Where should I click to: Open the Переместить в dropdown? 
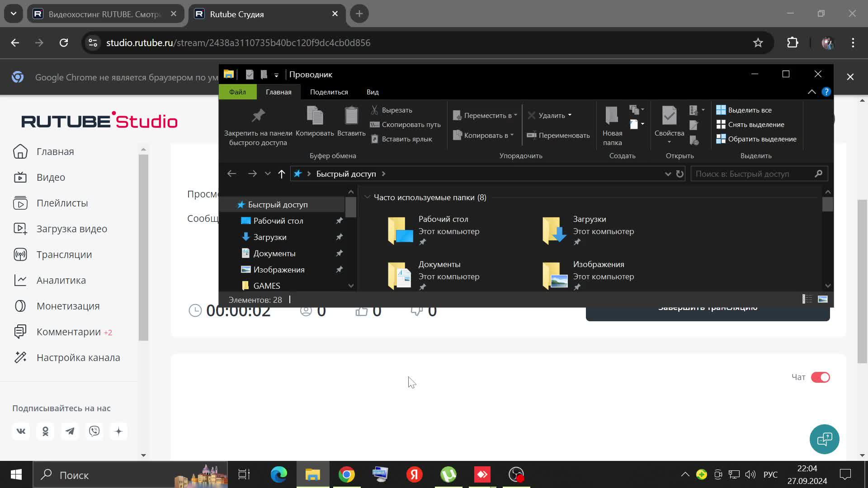(x=485, y=116)
